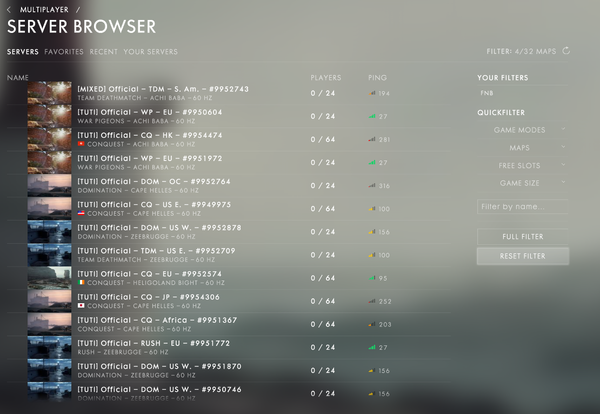The height and width of the screenshot is (414, 600).
Task: Switch to the Your Servers tab
Action: [x=150, y=52]
